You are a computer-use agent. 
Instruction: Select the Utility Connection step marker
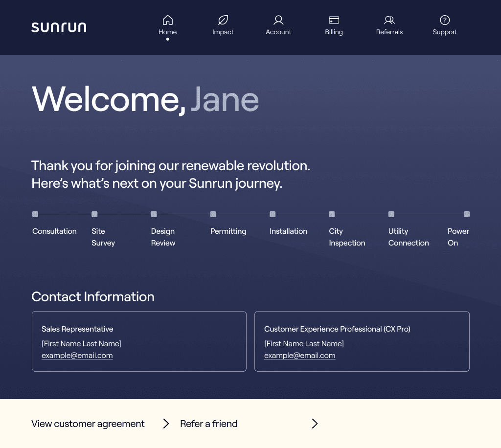click(391, 214)
